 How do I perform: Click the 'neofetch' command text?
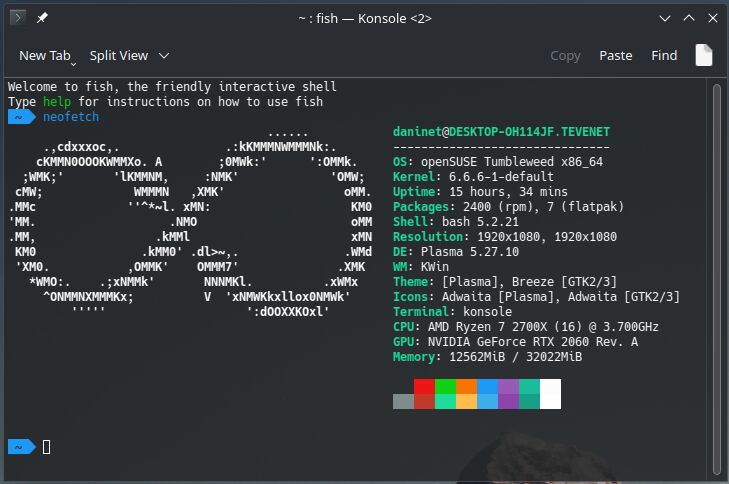(71, 117)
